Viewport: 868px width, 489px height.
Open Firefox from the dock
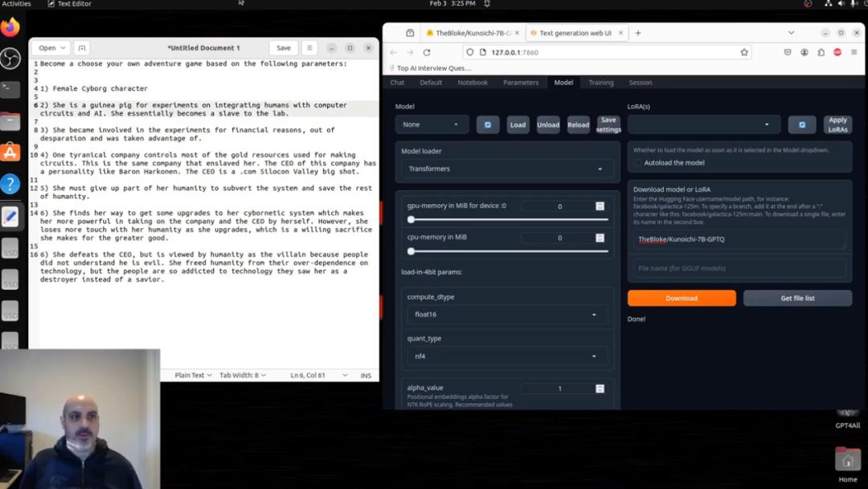click(10, 26)
